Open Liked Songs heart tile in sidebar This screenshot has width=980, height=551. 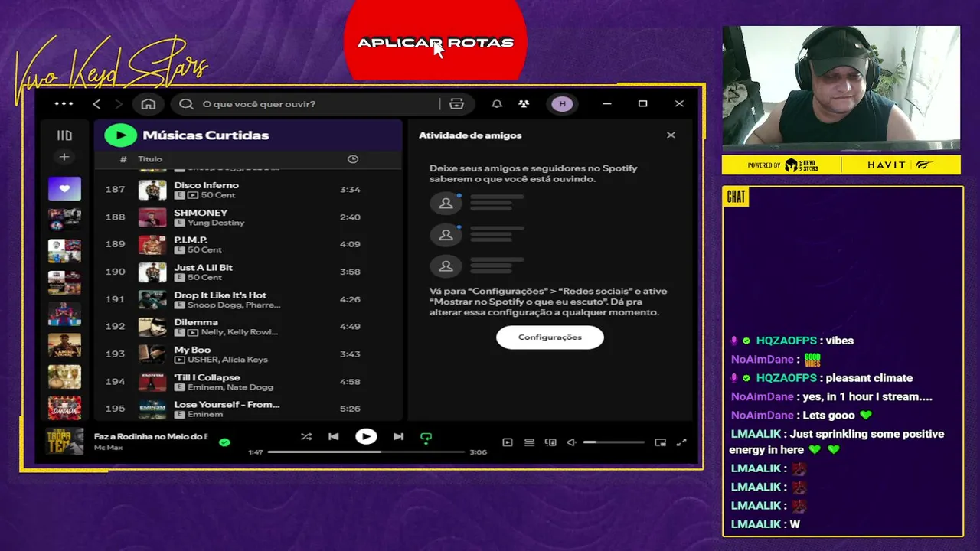[64, 188]
